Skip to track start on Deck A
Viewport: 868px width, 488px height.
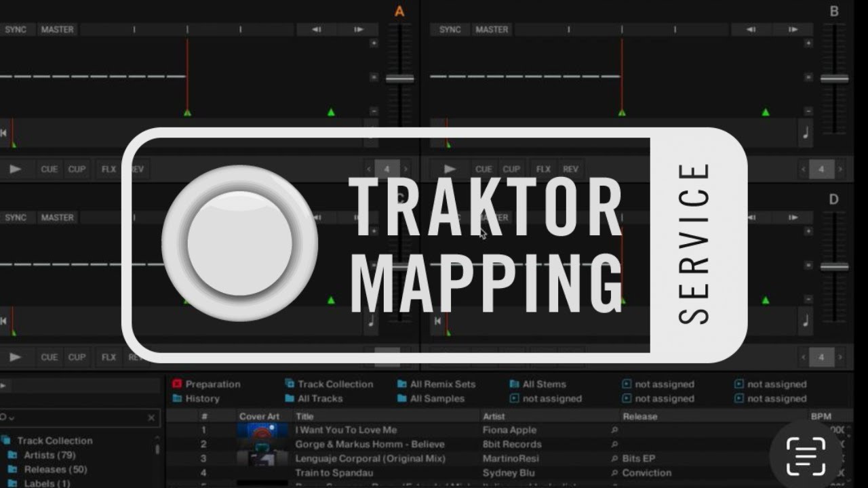coord(4,133)
